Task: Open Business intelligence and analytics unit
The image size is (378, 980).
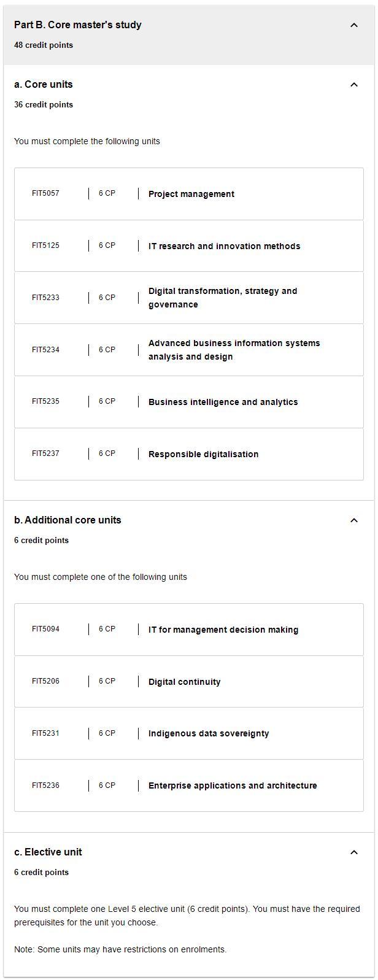Action: [223, 402]
